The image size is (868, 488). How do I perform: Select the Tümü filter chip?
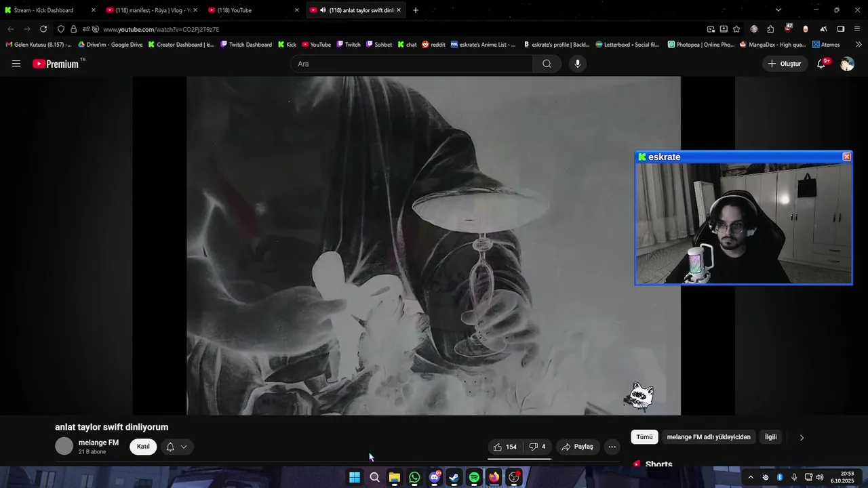coord(644,437)
